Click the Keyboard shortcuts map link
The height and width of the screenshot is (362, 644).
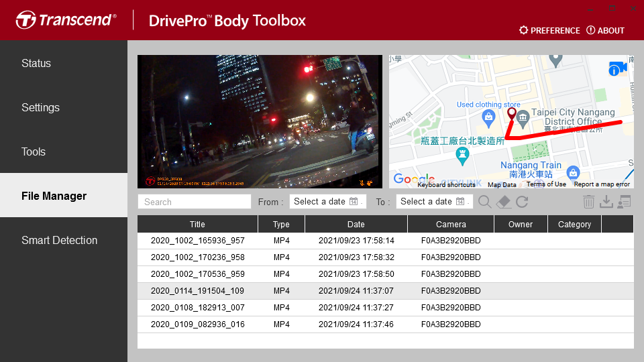coord(447,185)
